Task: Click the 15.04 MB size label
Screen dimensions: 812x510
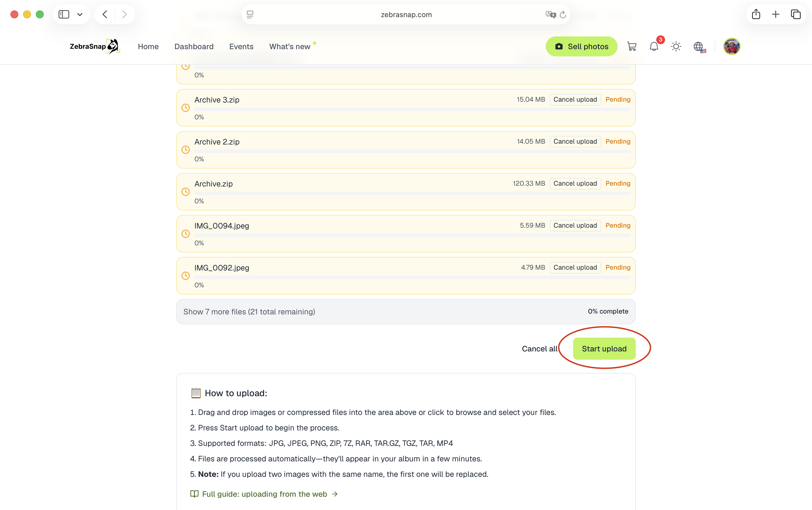Action: [531, 99]
